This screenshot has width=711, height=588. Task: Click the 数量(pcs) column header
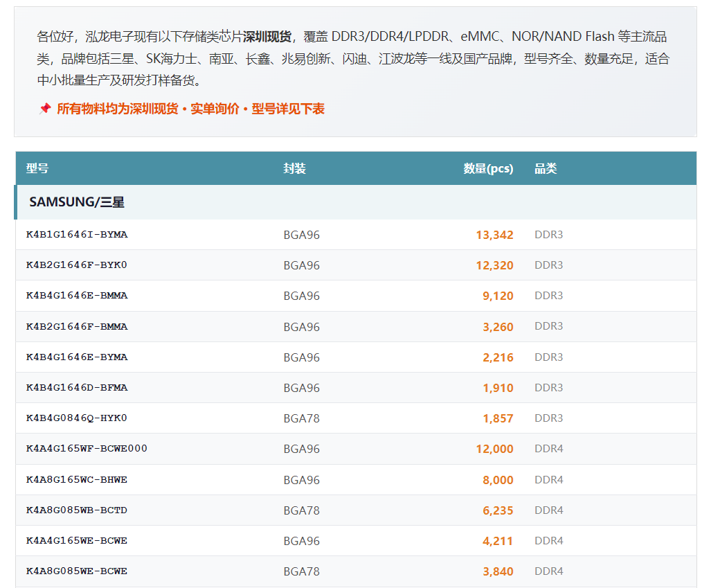coord(488,168)
